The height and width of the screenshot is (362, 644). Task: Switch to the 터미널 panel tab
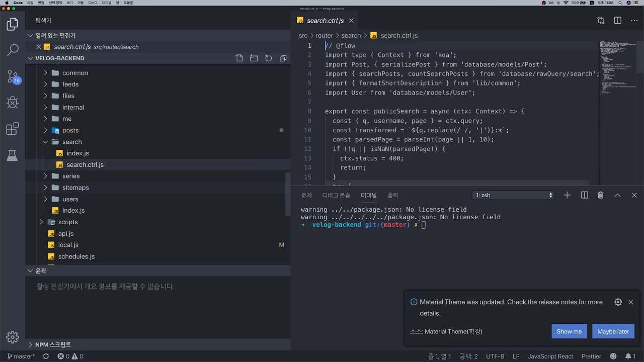pyautogui.click(x=369, y=196)
